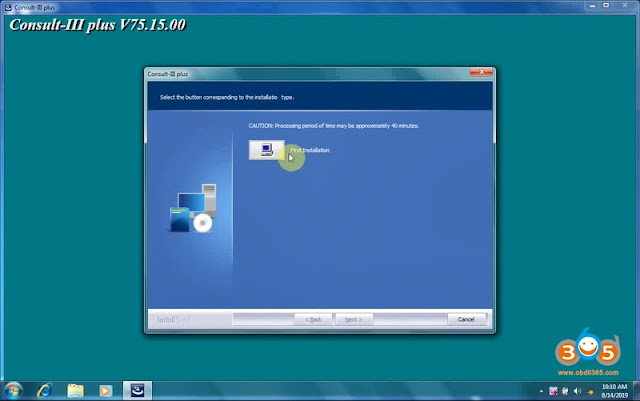Click the CAUTION processing time message
640x401 pixels.
[333, 126]
